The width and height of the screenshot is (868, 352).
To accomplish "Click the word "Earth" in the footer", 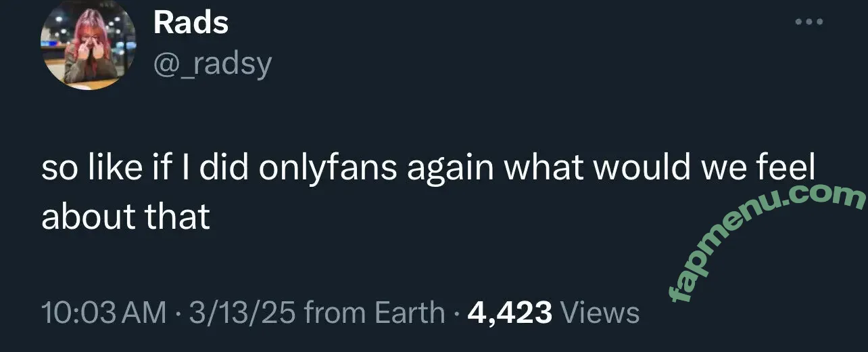I will tap(410, 313).
